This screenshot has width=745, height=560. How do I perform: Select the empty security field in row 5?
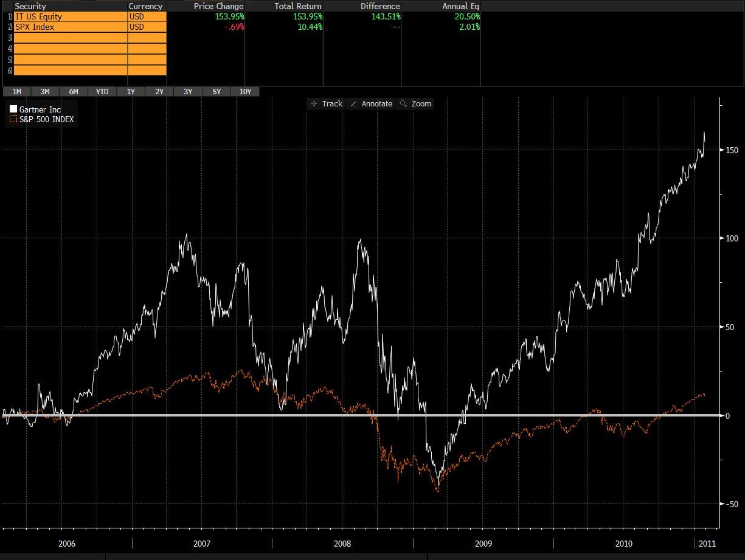point(71,60)
